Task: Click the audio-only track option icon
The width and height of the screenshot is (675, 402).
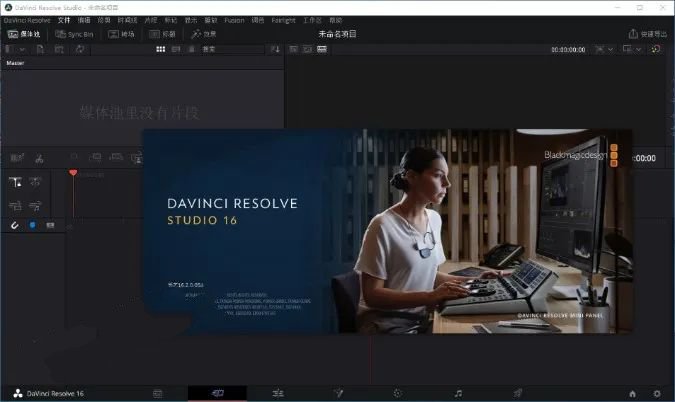Action: pos(35,206)
